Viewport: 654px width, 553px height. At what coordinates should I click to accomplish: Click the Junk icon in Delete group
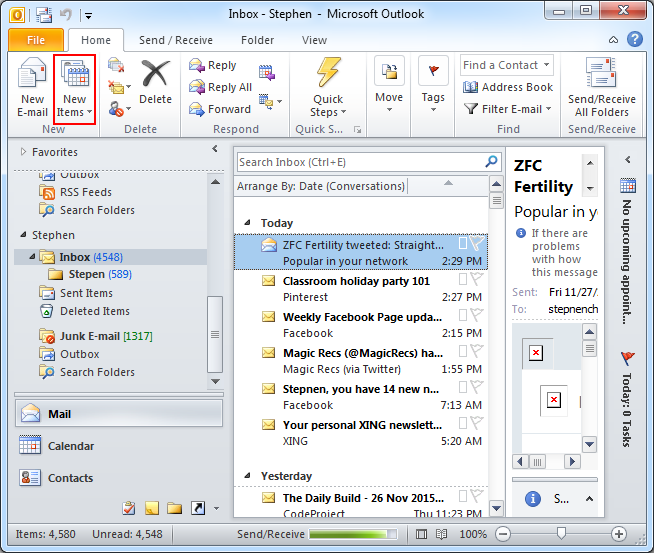[x=116, y=109]
